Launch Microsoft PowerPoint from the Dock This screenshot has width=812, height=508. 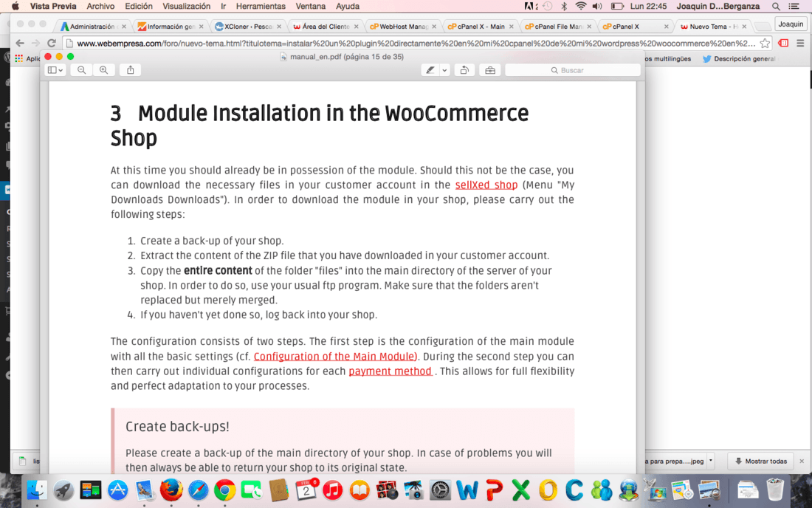pos(494,490)
